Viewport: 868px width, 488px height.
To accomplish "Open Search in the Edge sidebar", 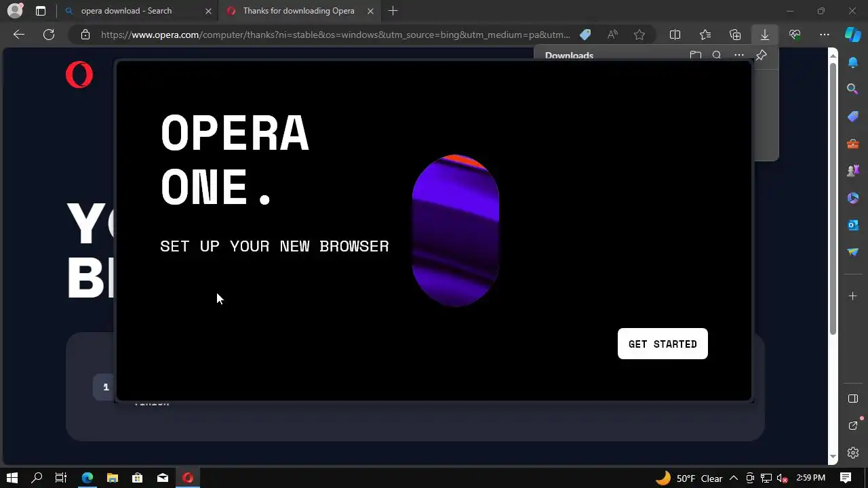I will coord(853,89).
